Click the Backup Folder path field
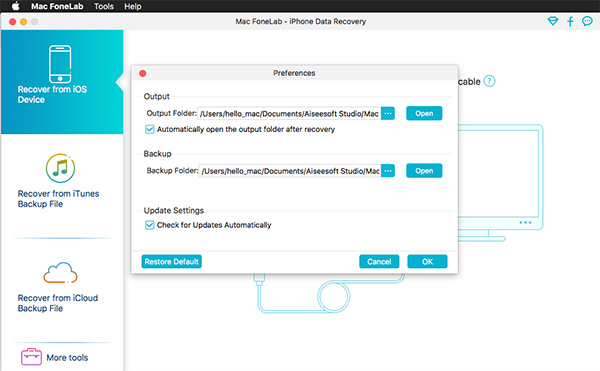Viewport: 600px width, 371px height. point(290,171)
